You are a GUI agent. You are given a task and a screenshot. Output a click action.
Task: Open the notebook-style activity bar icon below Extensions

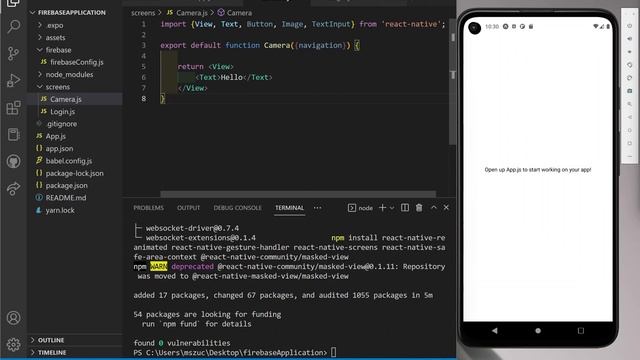13,135
